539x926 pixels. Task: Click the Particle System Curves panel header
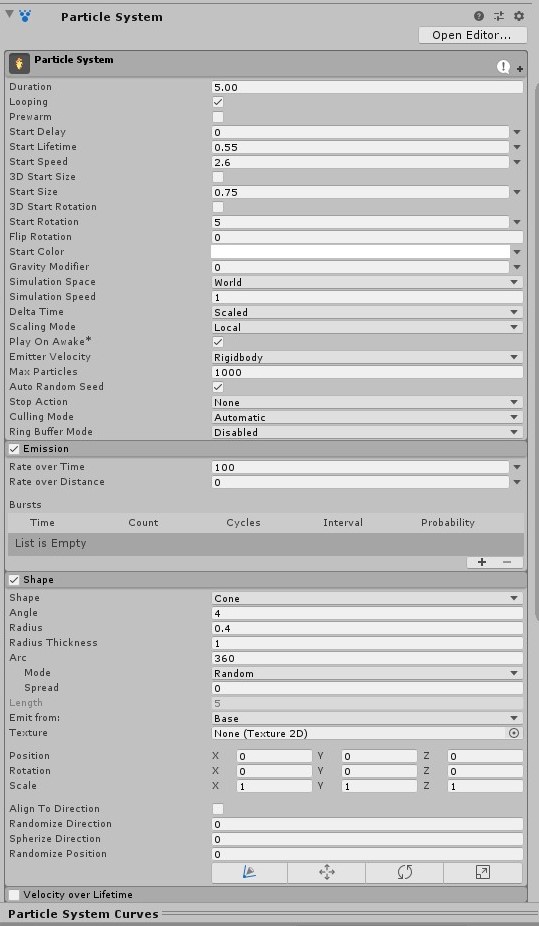(269, 914)
